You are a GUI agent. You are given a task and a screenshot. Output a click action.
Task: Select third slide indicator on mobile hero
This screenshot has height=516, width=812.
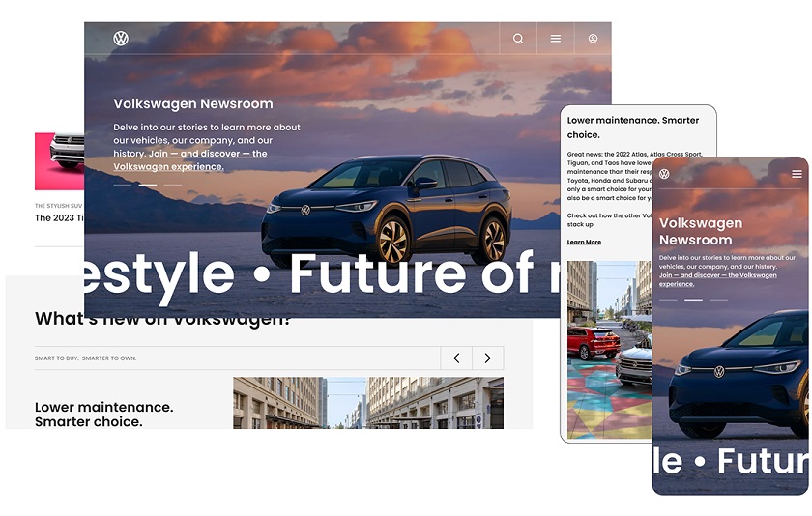[x=718, y=300]
